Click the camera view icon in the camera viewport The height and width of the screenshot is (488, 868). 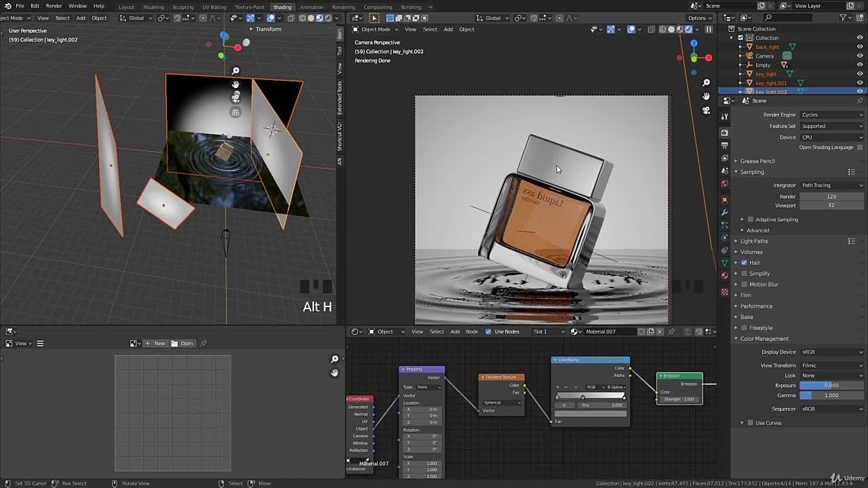click(x=706, y=110)
